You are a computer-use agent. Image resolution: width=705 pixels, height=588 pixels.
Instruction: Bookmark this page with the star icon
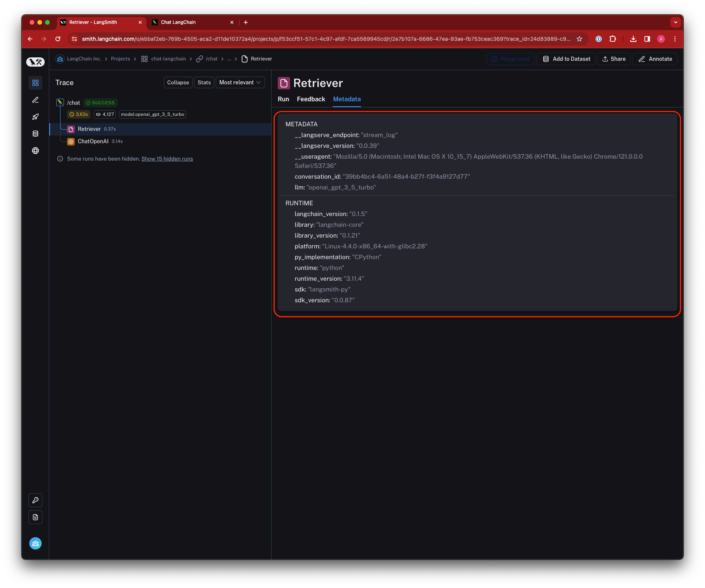[x=579, y=39]
